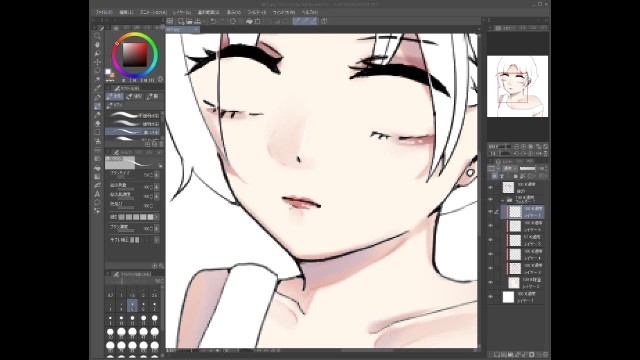Click the Undo arrow in command bar
Viewport: 640px width, 360px height.
(x=213, y=21)
